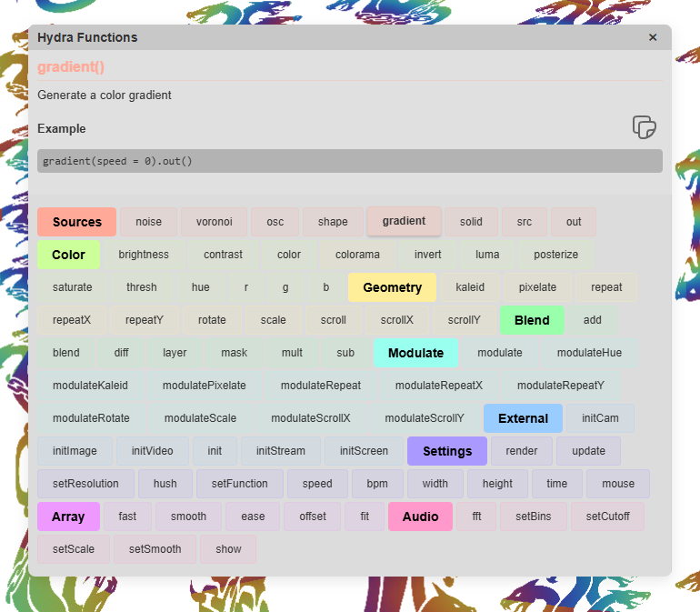Open the posterize function
The height and width of the screenshot is (612, 700).
(x=555, y=255)
